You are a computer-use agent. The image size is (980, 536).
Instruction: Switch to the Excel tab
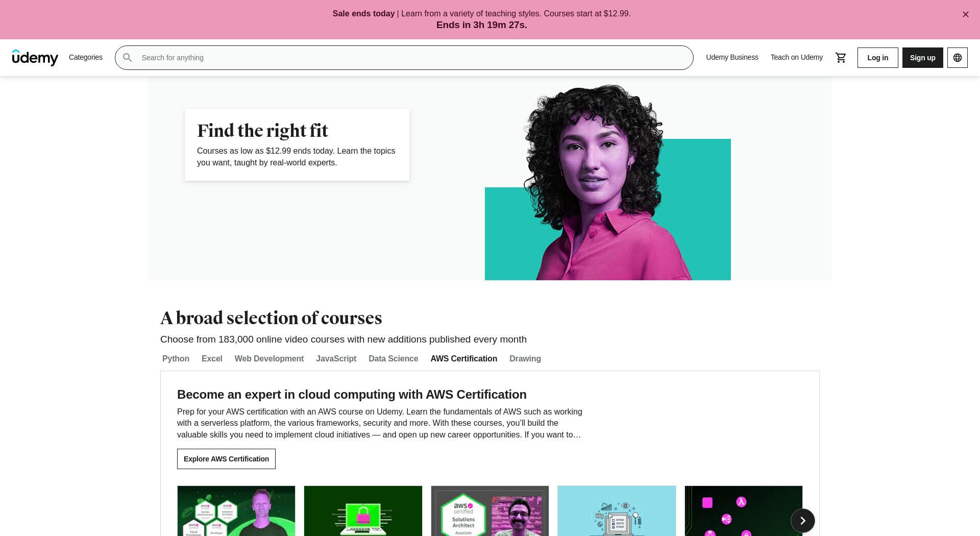(212, 359)
